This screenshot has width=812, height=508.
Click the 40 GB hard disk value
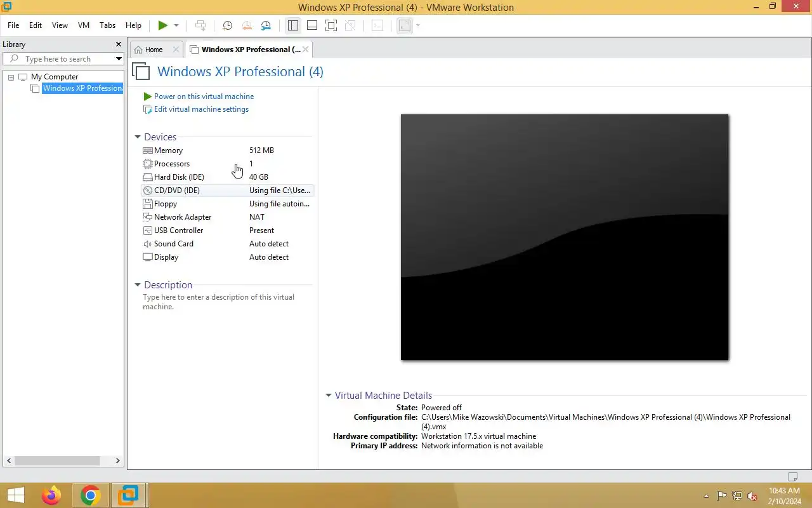coord(259,177)
